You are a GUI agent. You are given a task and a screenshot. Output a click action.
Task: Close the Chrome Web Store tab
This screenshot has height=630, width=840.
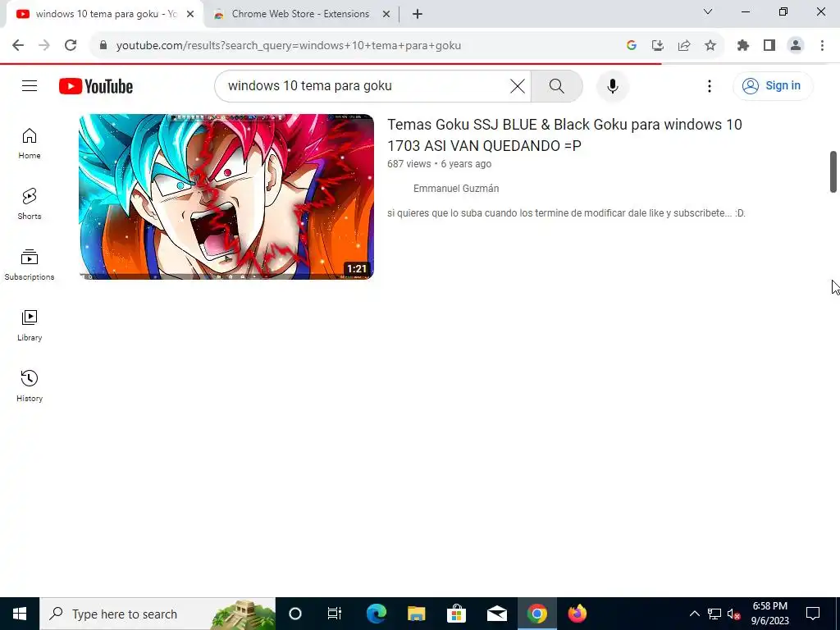(x=386, y=14)
